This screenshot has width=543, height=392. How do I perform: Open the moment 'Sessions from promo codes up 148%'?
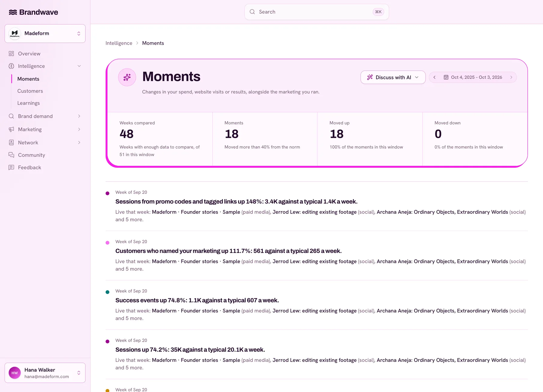point(236,201)
